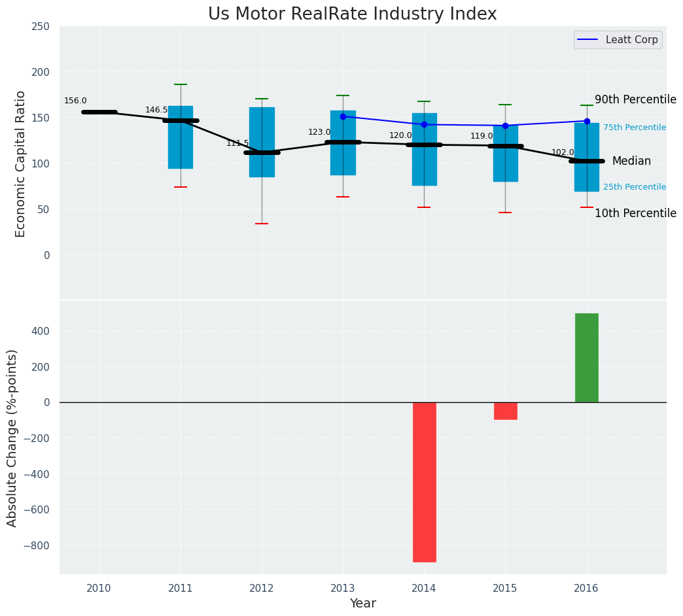This screenshot has width=683, height=616.
Task: Click Leatt Corp's 2016 data point
Action: click(587, 121)
